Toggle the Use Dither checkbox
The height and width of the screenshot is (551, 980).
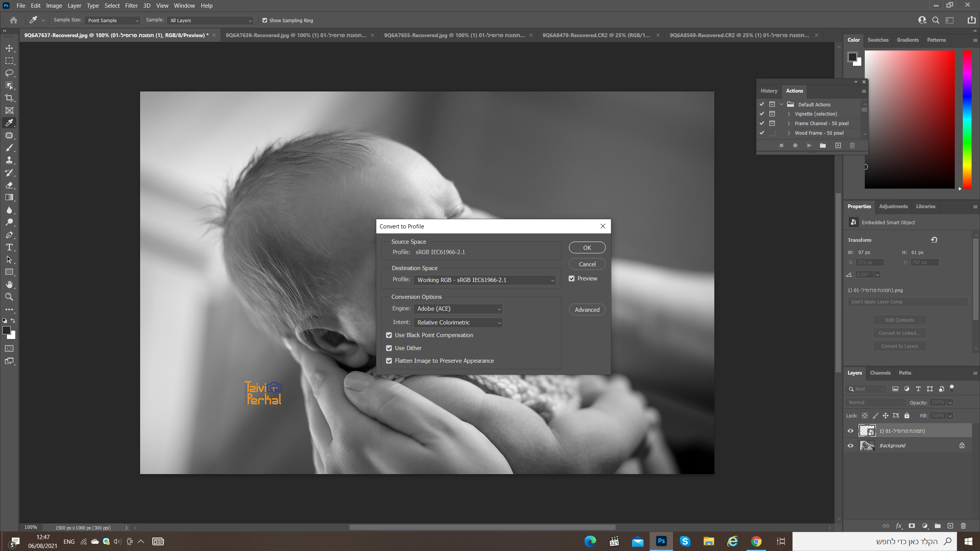point(389,348)
